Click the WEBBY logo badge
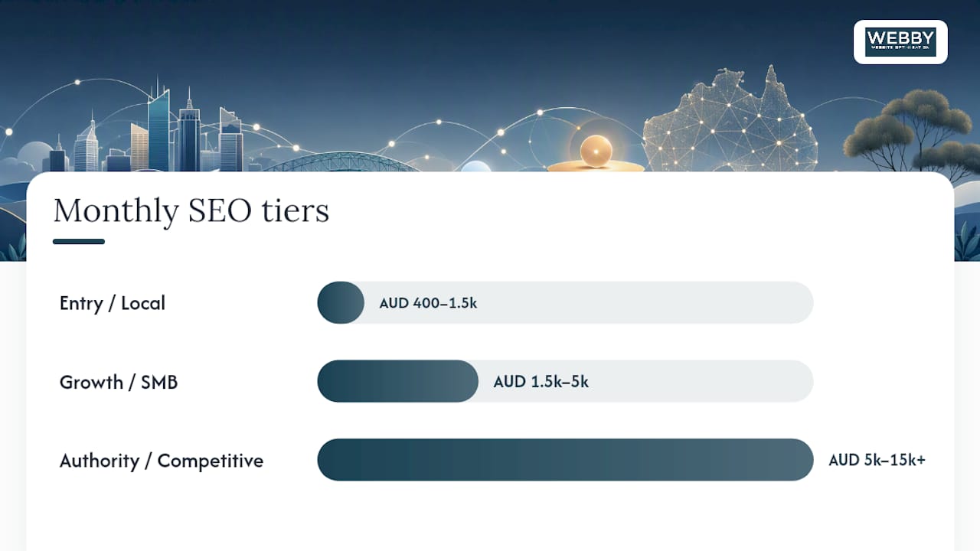The image size is (980, 551). point(900,42)
